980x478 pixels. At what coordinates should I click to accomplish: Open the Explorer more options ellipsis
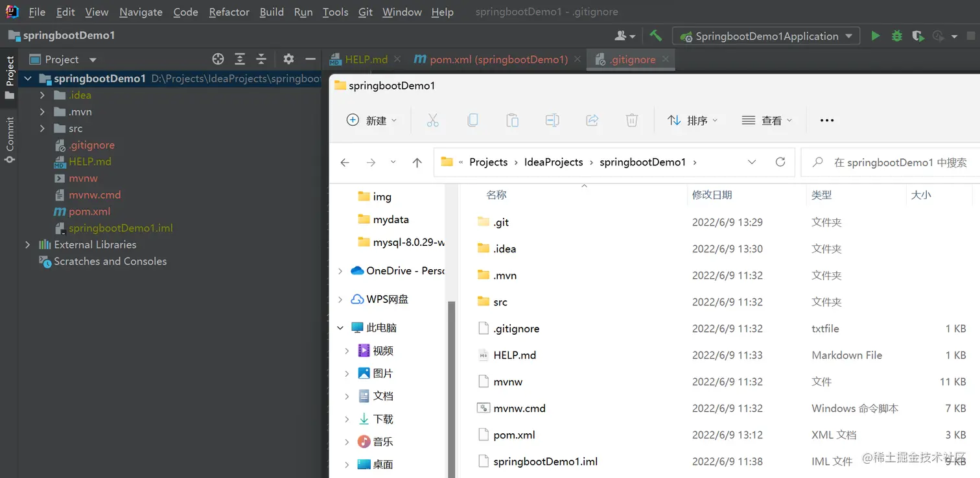pyautogui.click(x=826, y=120)
